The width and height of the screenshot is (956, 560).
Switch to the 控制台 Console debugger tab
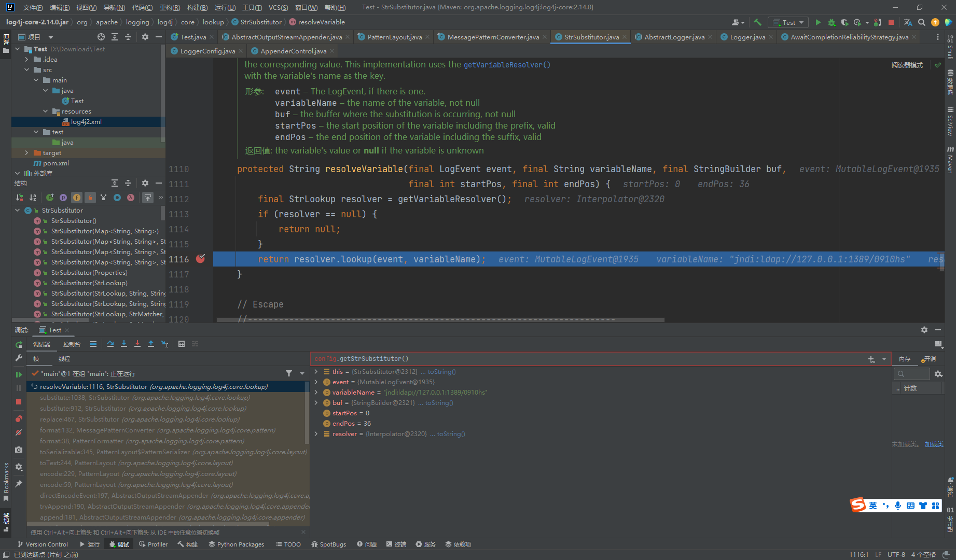click(72, 344)
